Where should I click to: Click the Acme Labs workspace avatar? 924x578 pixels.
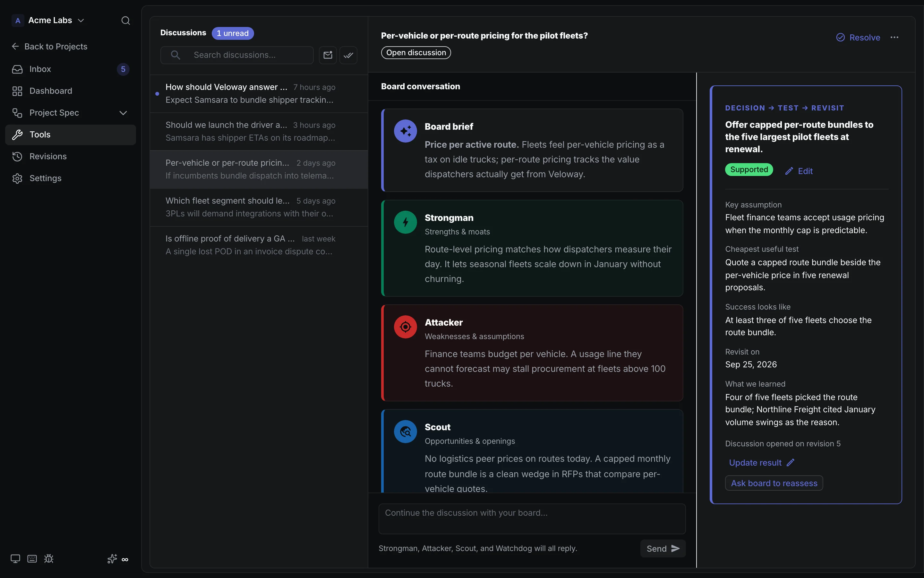pyautogui.click(x=18, y=20)
